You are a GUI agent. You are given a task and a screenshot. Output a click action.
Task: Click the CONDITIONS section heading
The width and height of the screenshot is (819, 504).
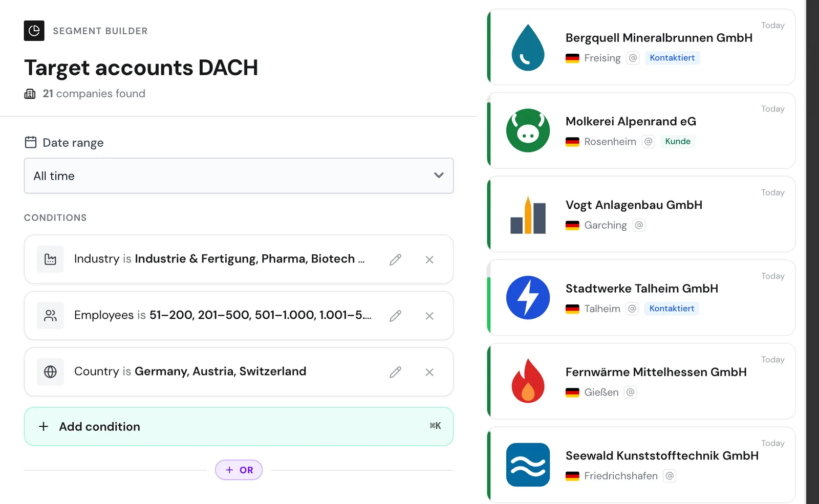[x=55, y=218]
